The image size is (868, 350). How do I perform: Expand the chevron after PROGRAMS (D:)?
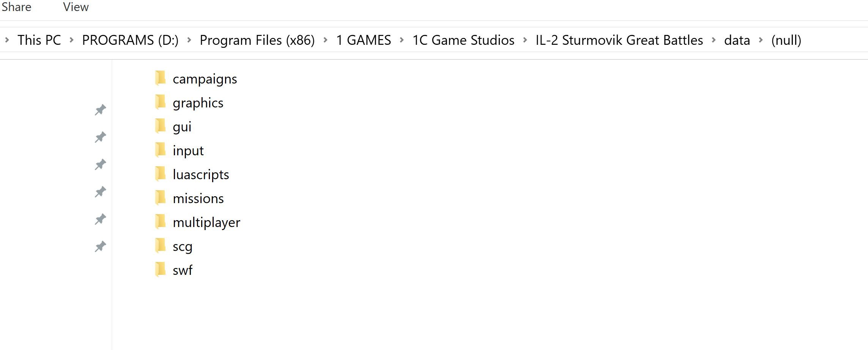(189, 40)
